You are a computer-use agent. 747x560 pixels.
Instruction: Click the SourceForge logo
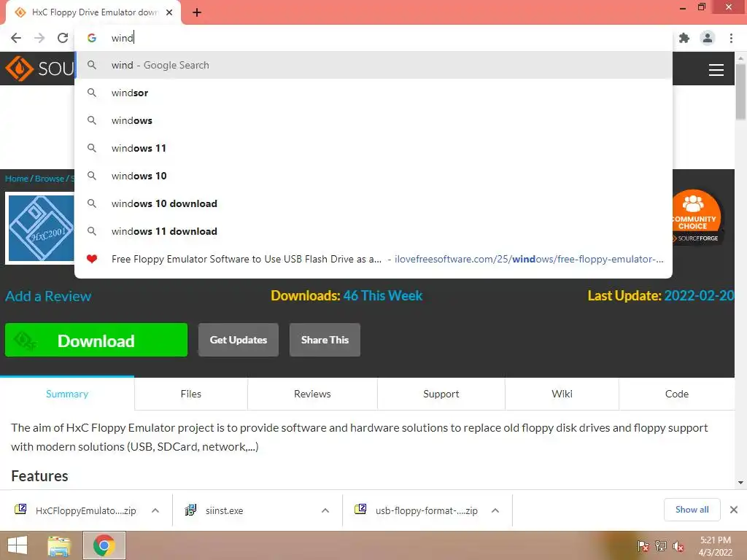tap(38, 69)
